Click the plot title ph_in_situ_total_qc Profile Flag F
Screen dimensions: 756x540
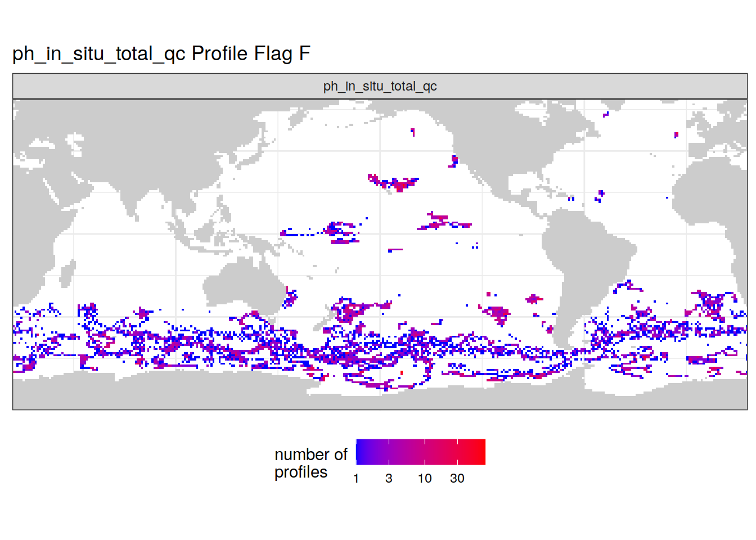tap(161, 54)
